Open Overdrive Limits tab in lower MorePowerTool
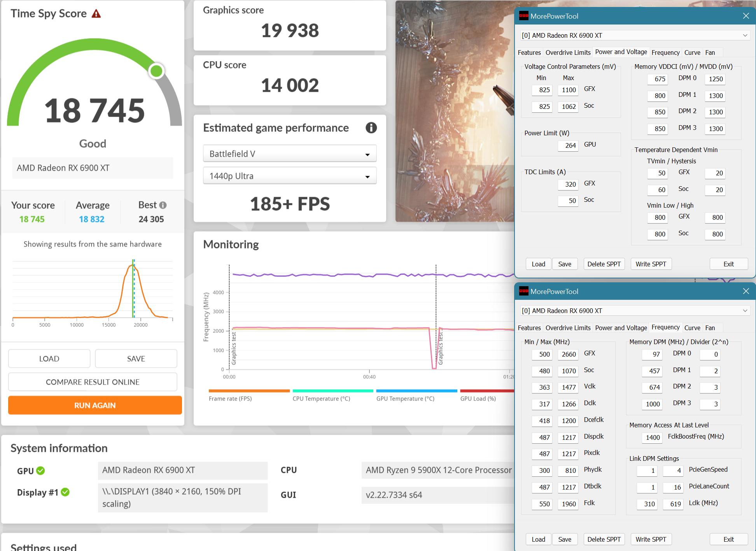This screenshot has height=551, width=756. pyautogui.click(x=567, y=328)
